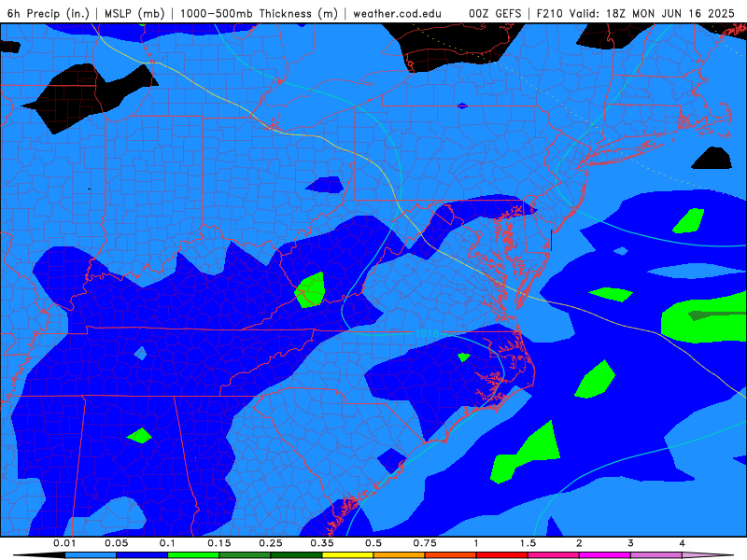
Task: Click the '00Z GEFS' model run label
Action: click(x=495, y=13)
